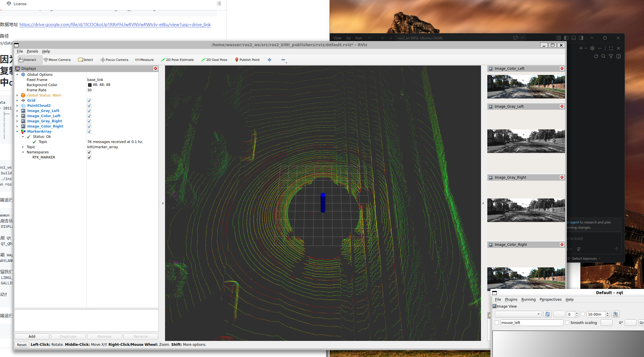Click the save image icon in rqt
Viewport: 644px width, 357px height.
[615, 314]
